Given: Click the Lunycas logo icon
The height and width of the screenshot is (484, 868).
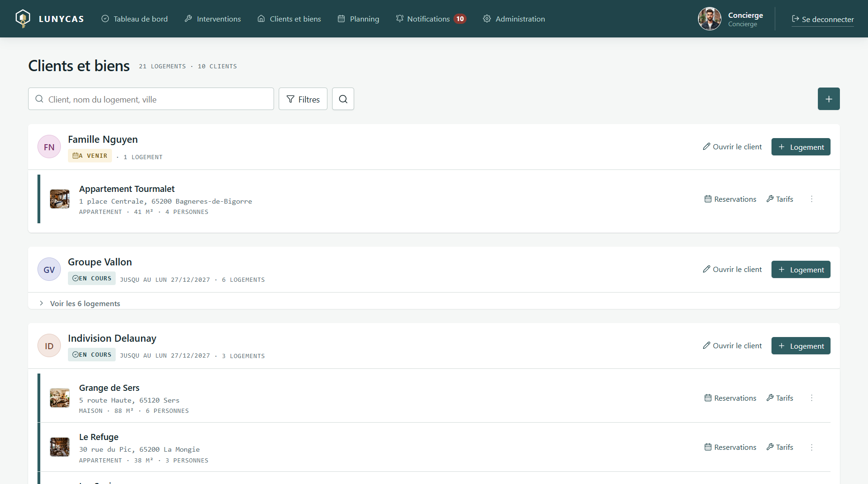Looking at the screenshot, I should pos(22,19).
